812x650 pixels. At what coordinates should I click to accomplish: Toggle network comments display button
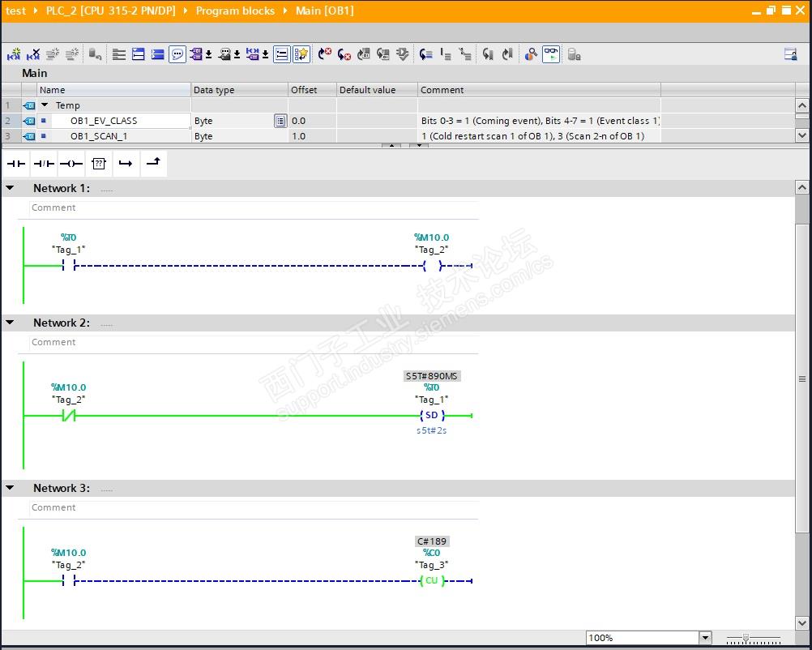coord(281,53)
